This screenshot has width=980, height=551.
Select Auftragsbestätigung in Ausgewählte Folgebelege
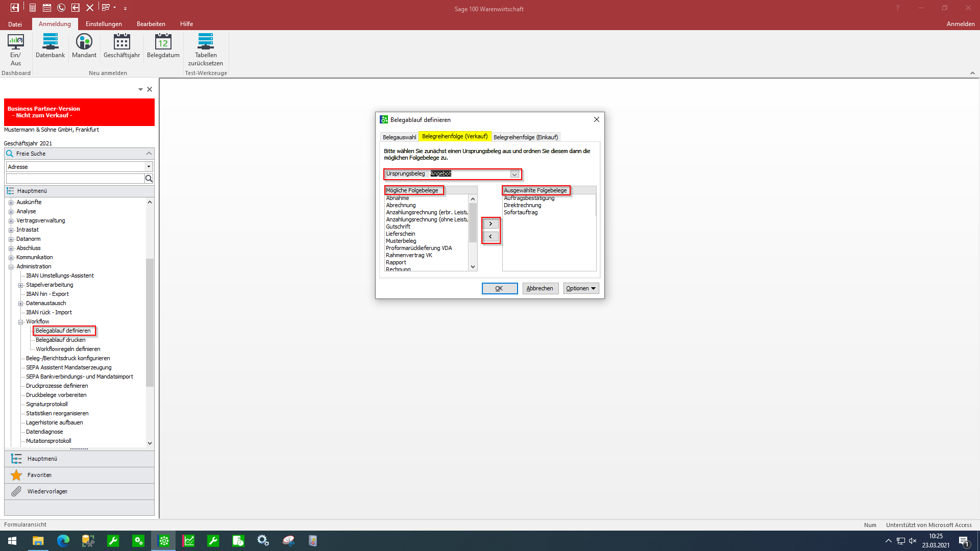(x=529, y=198)
